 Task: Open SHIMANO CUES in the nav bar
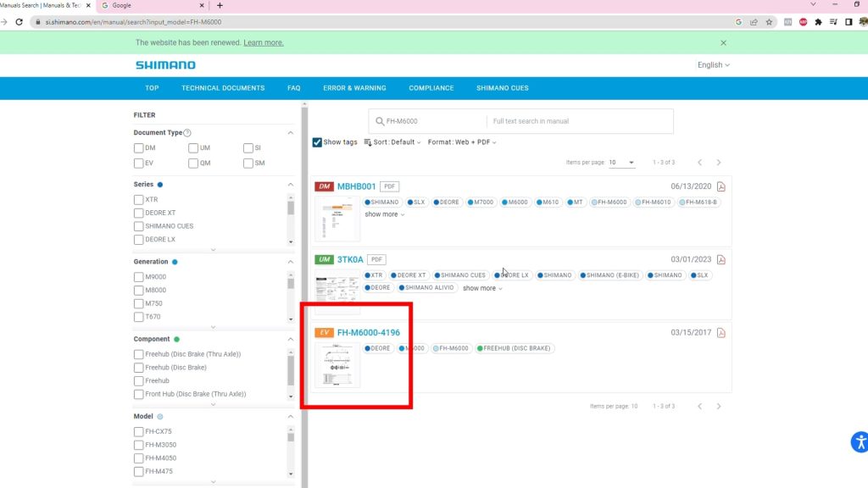(503, 88)
